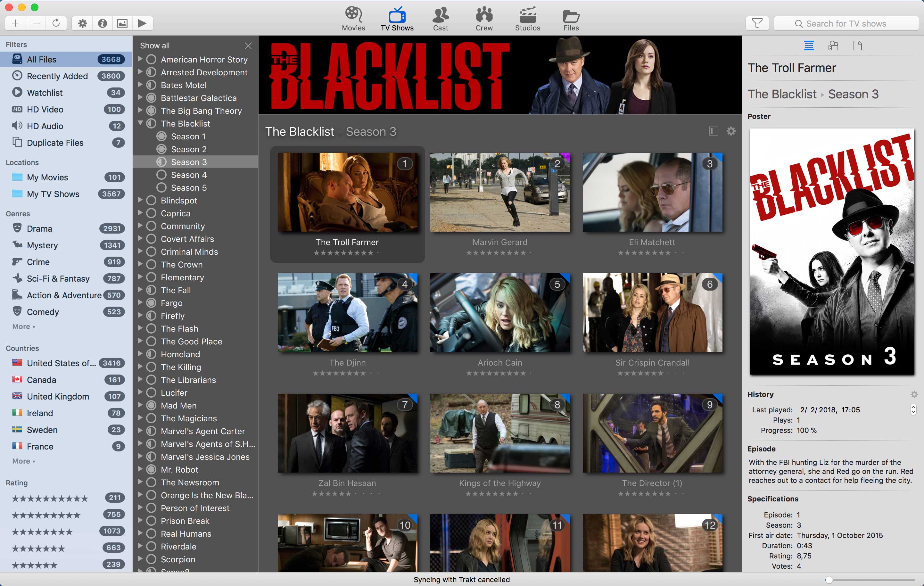Toggle Duplicate Files filter
Image resolution: width=924 pixels, height=586 pixels.
(x=55, y=143)
